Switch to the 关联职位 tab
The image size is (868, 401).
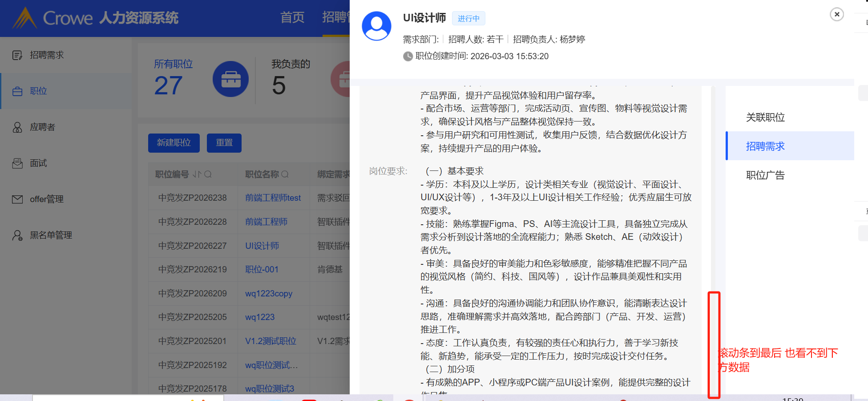pos(765,117)
